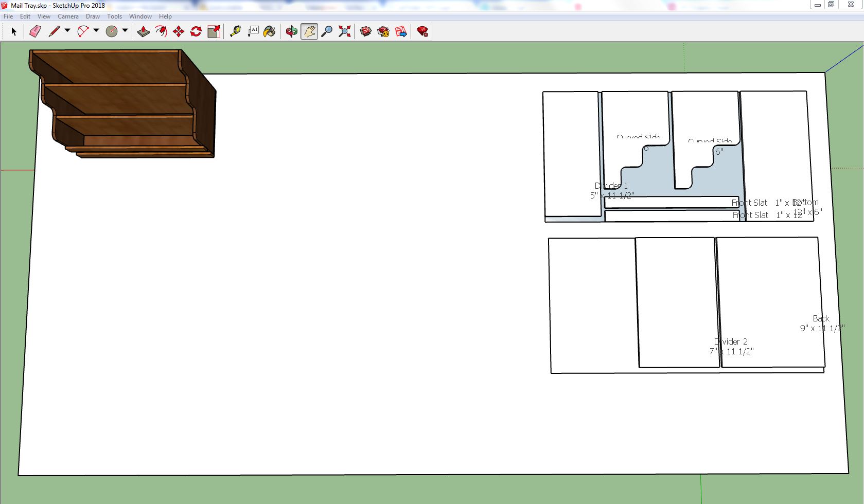Expand the Circle shapes dropdown arrow
The height and width of the screenshot is (504, 864).
(x=125, y=31)
